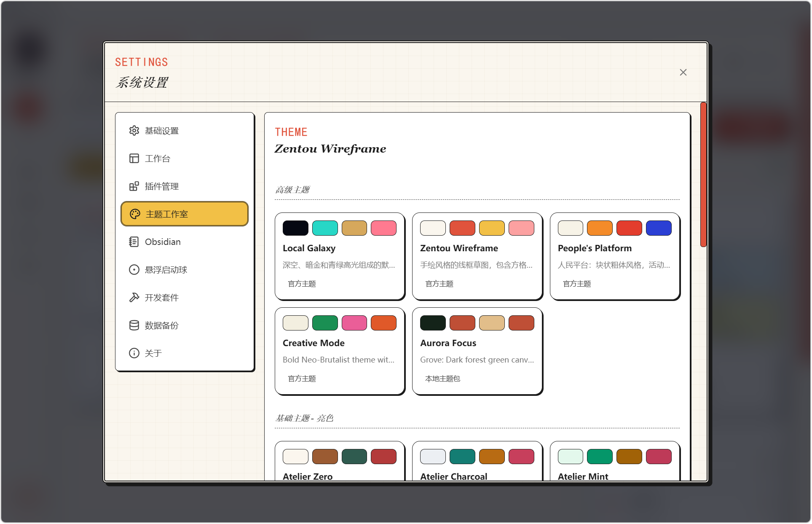Screen dimensions: 812x524
Task: Click the green swatch in Atelier Mint
Action: [600, 457]
